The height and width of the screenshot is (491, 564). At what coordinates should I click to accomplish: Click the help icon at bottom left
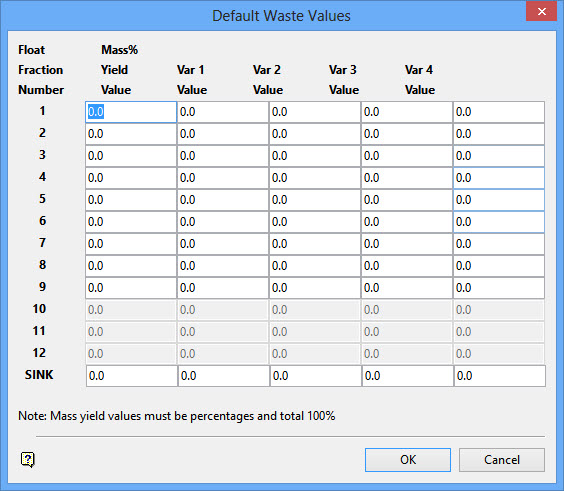point(28,459)
